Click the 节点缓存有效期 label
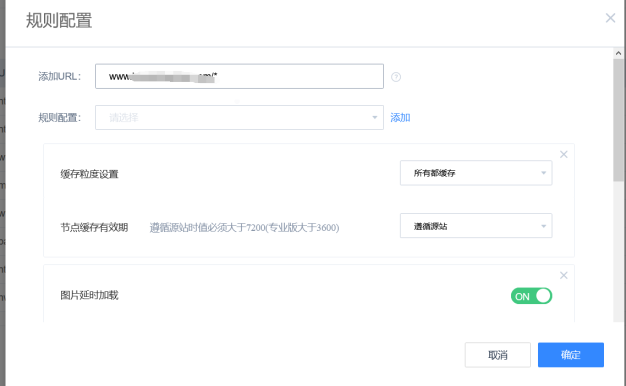Screen dimensions: 626x386 [94, 228]
